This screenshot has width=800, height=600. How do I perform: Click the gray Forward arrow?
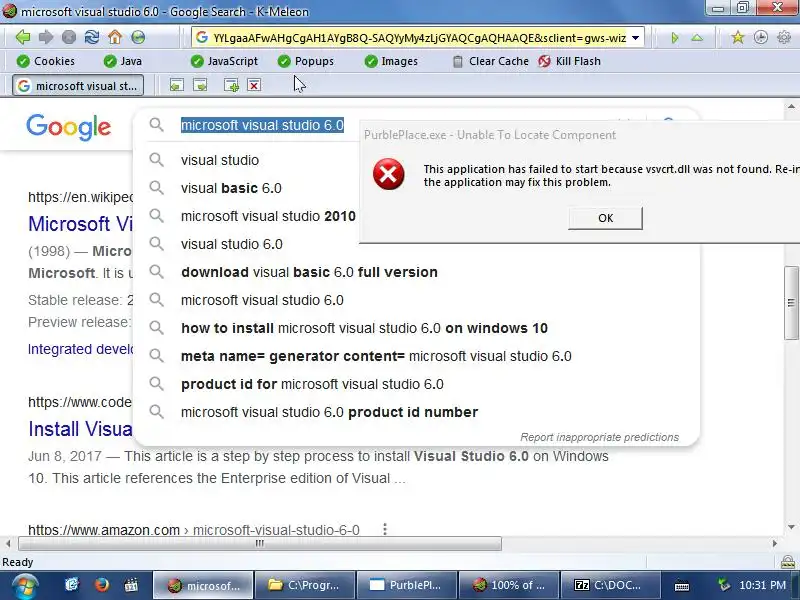46,37
